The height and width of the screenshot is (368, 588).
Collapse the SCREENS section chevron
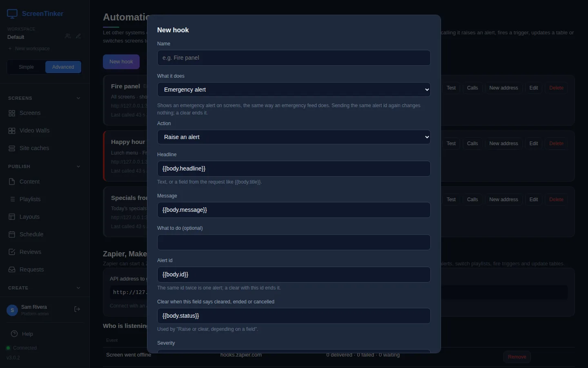click(x=78, y=98)
